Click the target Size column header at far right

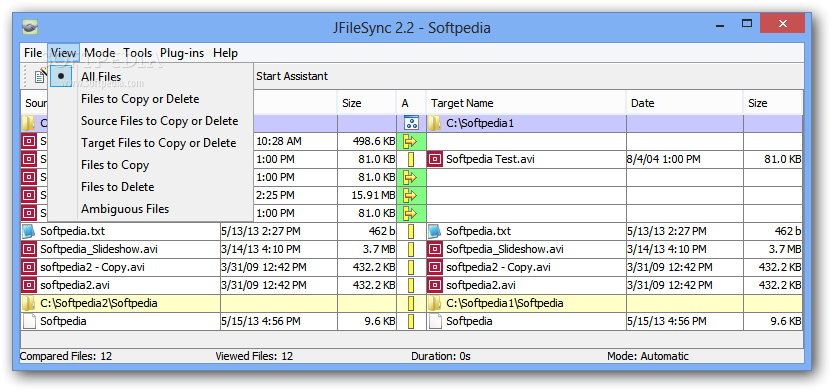tap(773, 103)
